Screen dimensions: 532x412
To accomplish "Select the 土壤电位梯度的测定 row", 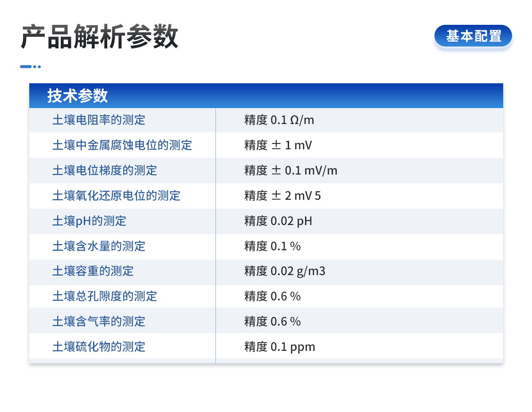I will point(105,171).
